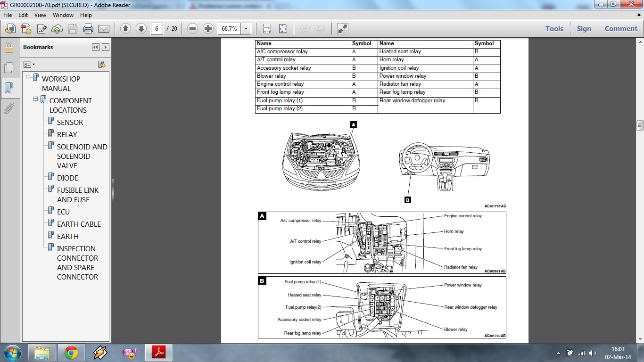Open the Comment pane

(x=621, y=29)
